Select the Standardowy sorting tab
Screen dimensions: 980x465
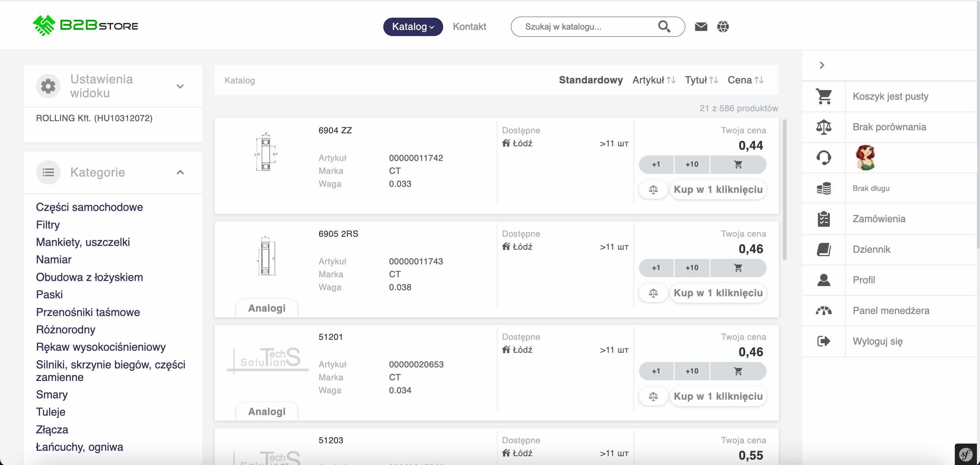[591, 80]
